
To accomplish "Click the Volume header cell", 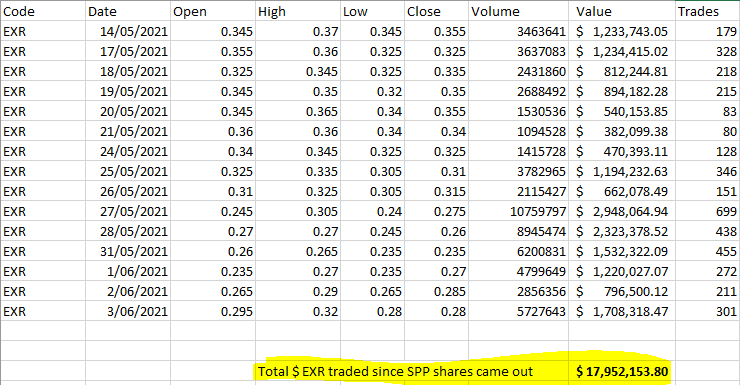I will [x=519, y=11].
